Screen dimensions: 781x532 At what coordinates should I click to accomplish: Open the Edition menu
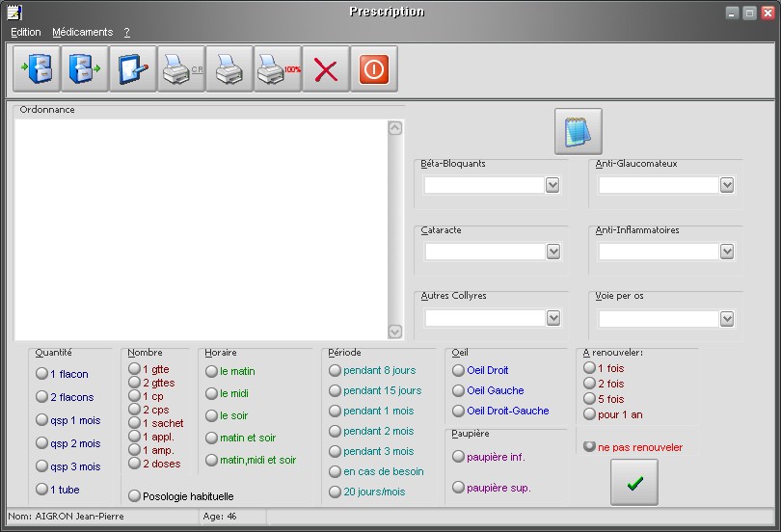(x=26, y=32)
